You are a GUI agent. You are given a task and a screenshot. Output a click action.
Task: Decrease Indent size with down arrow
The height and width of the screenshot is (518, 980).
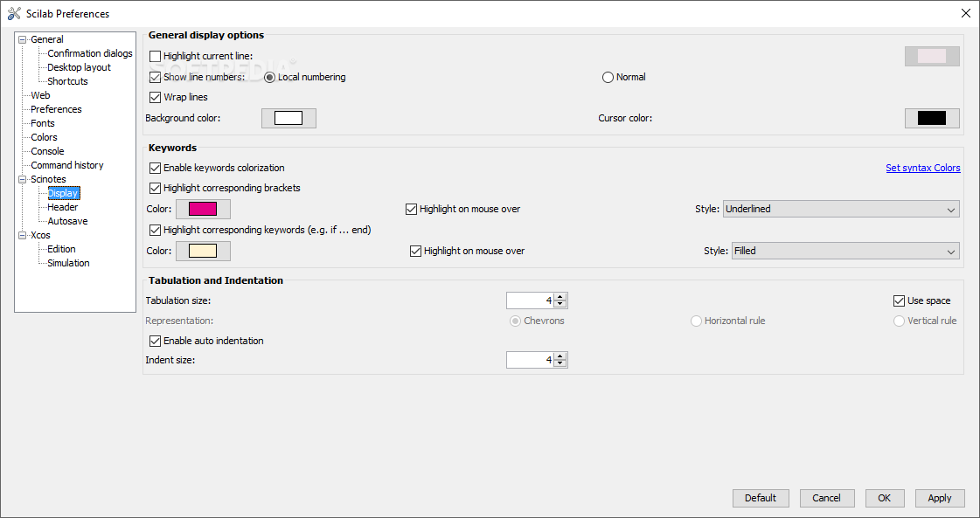click(x=560, y=363)
